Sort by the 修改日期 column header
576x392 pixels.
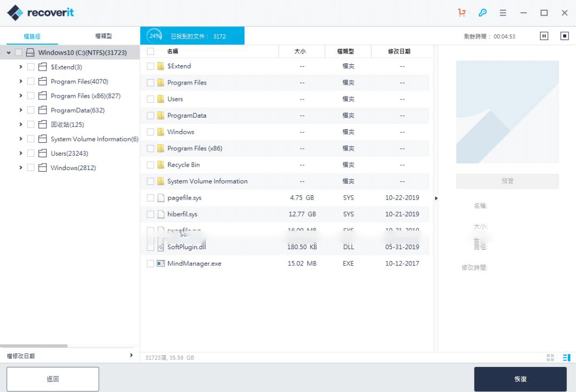[400, 51]
